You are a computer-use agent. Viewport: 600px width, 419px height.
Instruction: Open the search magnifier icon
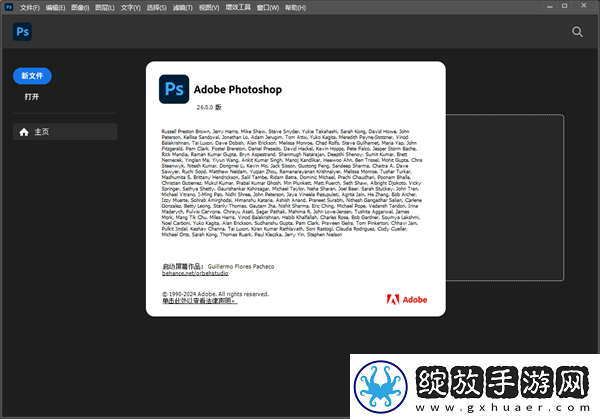[577, 32]
